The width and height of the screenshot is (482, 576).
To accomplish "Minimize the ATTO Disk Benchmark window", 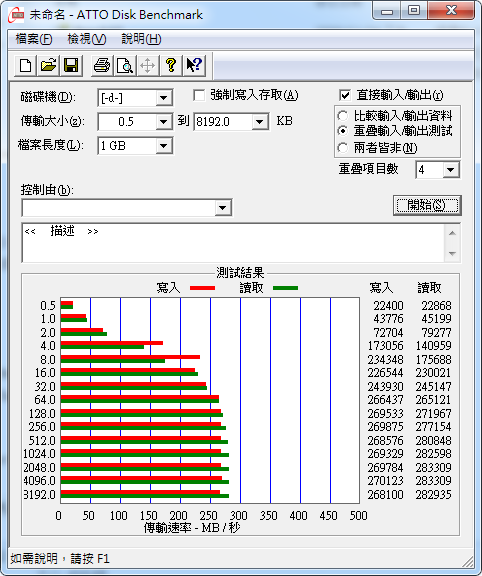I will pyautogui.click(x=387, y=11).
